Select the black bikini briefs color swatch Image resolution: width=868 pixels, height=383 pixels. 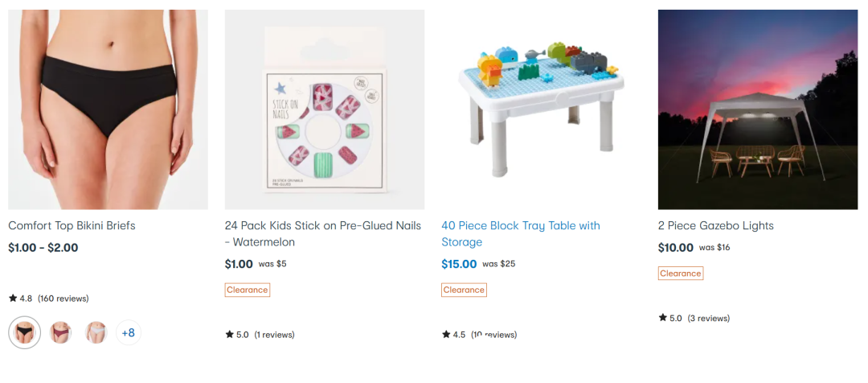coord(24,332)
